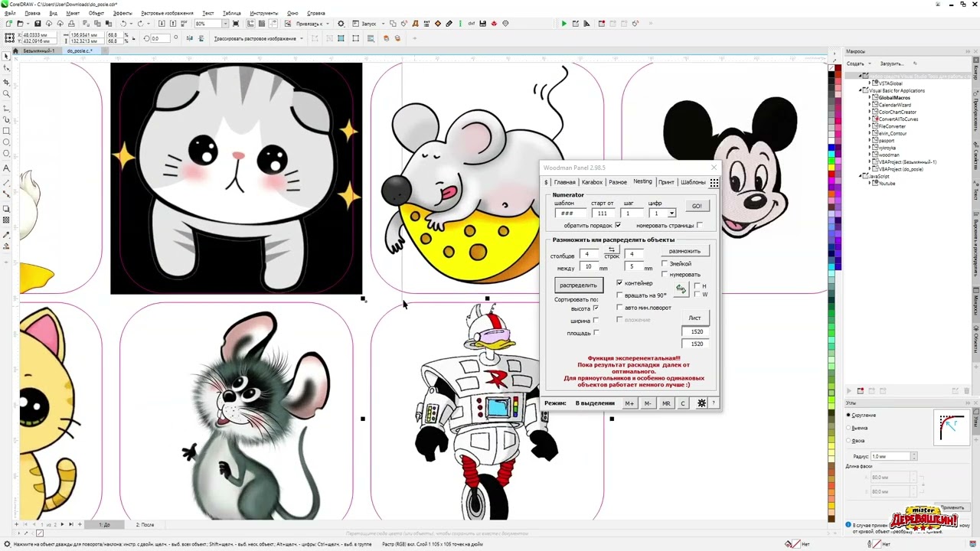Pick the black swatch in the color palette
Screen dimensions: 980x551
click(x=832, y=76)
